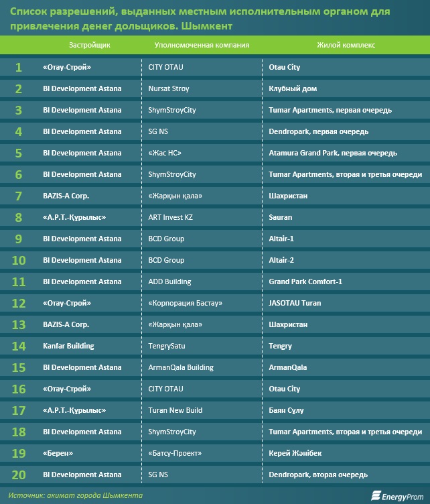The image size is (430, 504).
Task: Select the 'Клубный дом' complex cell
Action: [x=293, y=88]
